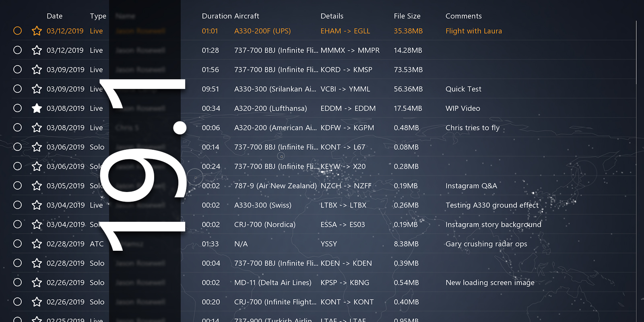Screen dimensions: 644x322
Task: Click 'Testing A330 ground effect' comment
Action: click(492, 205)
